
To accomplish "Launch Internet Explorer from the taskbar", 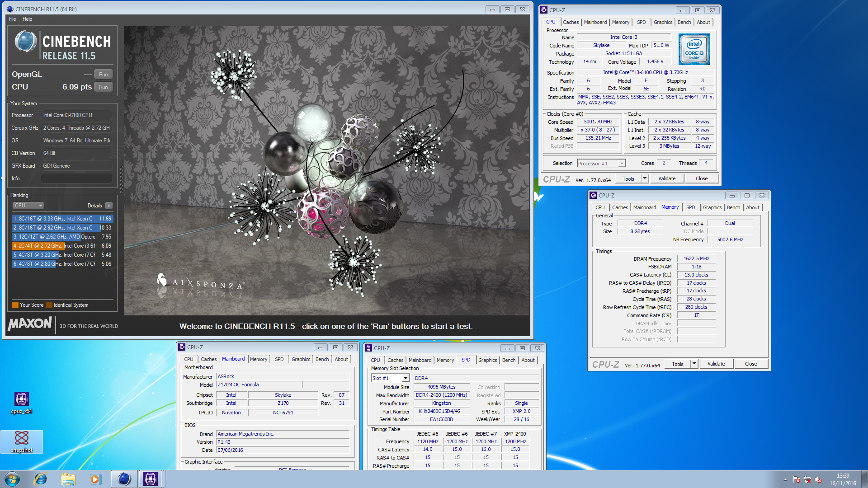I will point(41,479).
